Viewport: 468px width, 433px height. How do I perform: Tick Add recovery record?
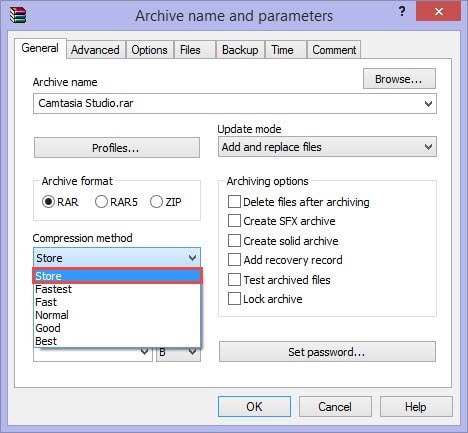point(234,260)
